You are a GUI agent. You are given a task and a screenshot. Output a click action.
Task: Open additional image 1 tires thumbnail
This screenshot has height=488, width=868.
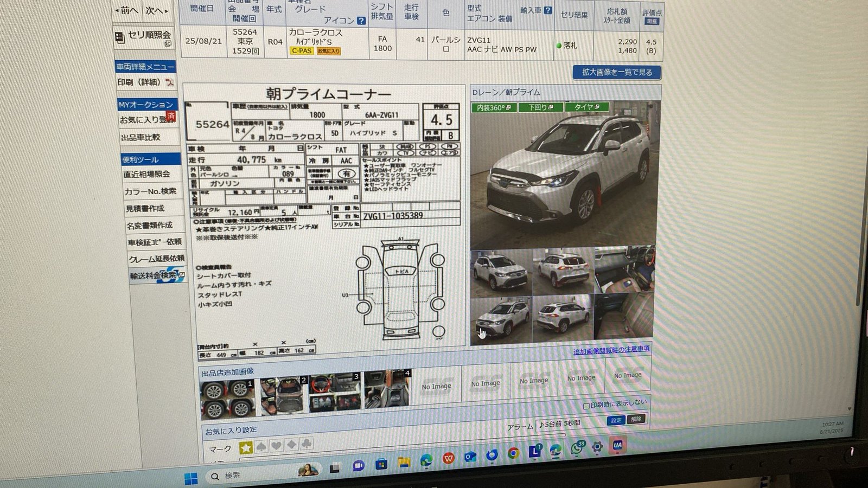tap(227, 399)
